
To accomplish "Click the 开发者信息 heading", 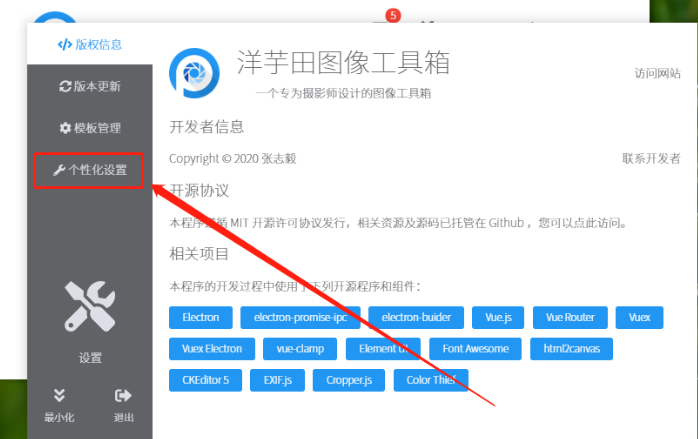I will click(x=207, y=127).
